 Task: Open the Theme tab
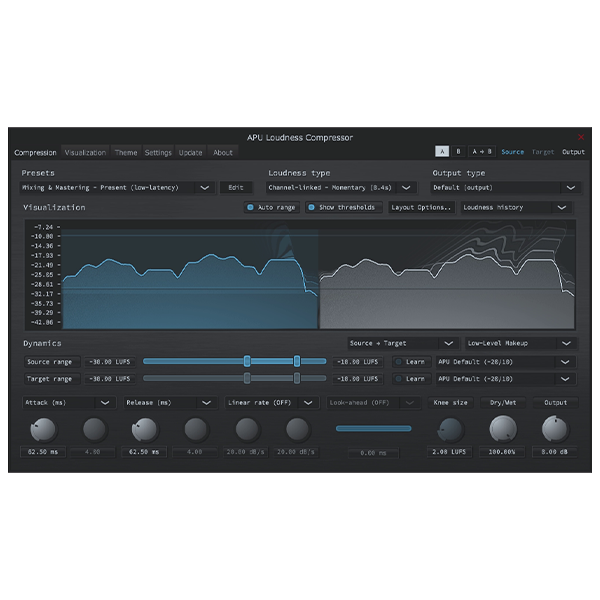(126, 153)
